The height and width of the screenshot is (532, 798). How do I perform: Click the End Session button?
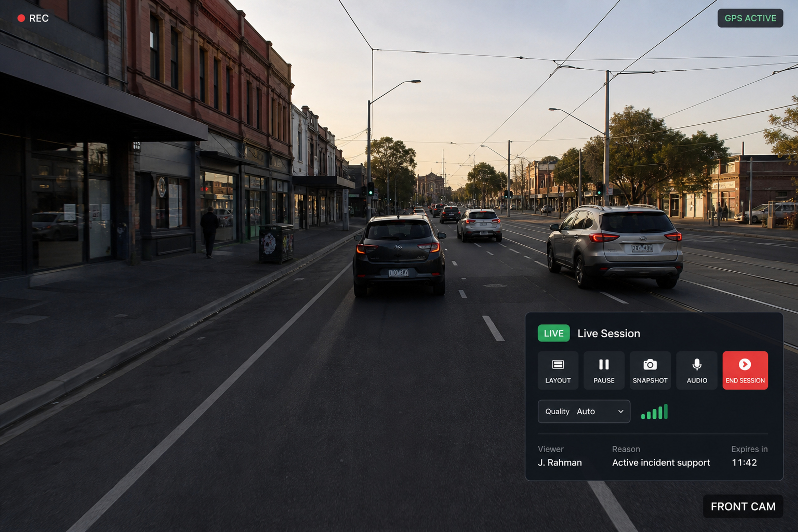click(x=745, y=370)
